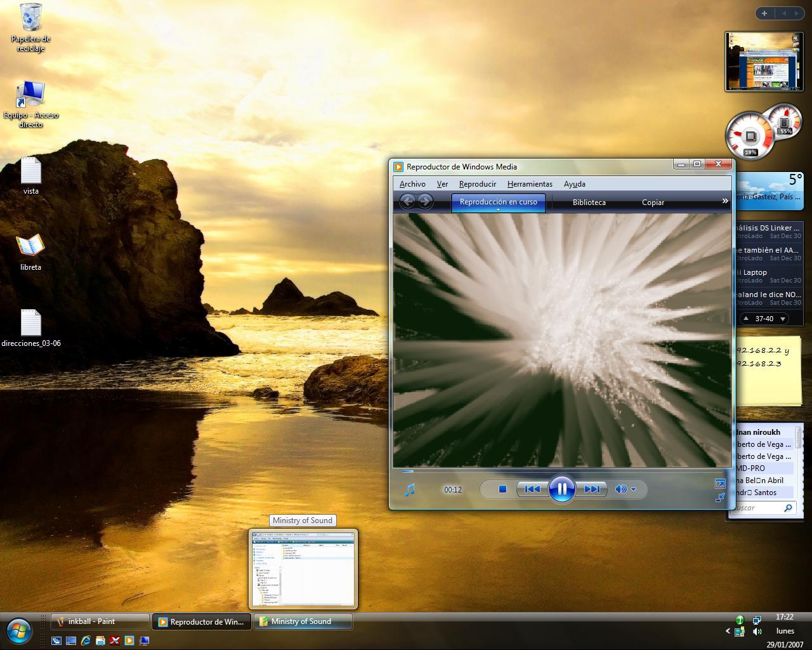
Task: Click the memory gauge showing 55%
Action: (785, 122)
